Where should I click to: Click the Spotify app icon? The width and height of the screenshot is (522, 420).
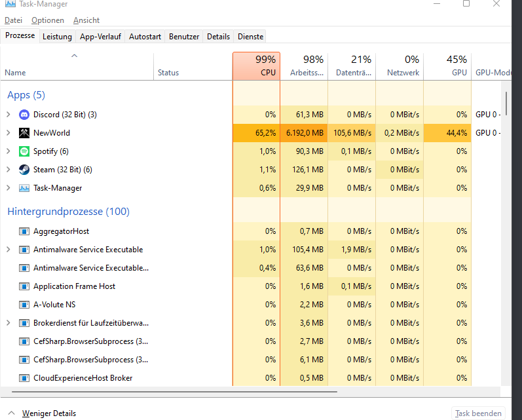[24, 151]
